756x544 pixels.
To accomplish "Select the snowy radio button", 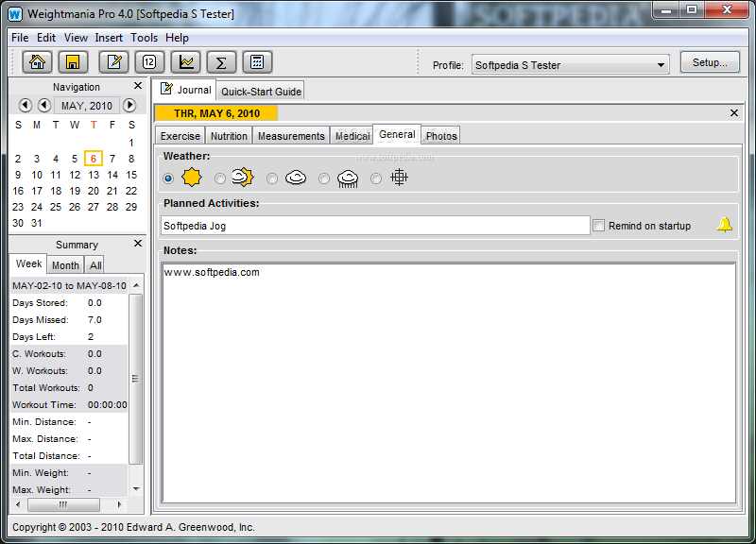I will pos(376,178).
